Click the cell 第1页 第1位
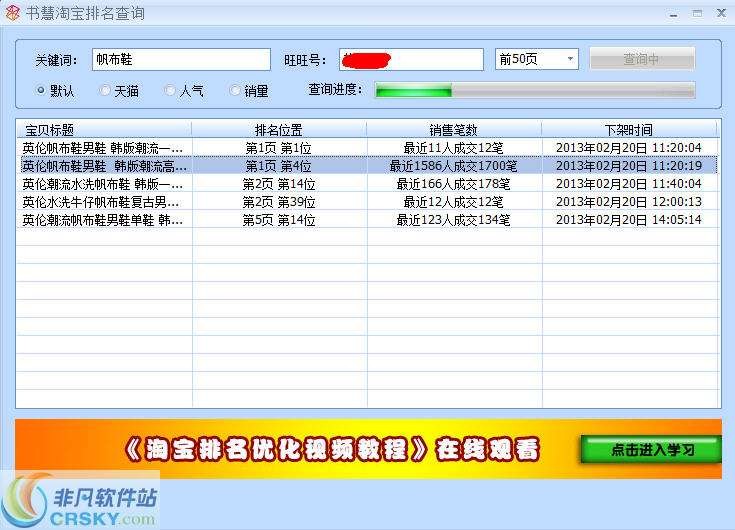Image resolution: width=735 pixels, height=530 pixels. (x=279, y=148)
